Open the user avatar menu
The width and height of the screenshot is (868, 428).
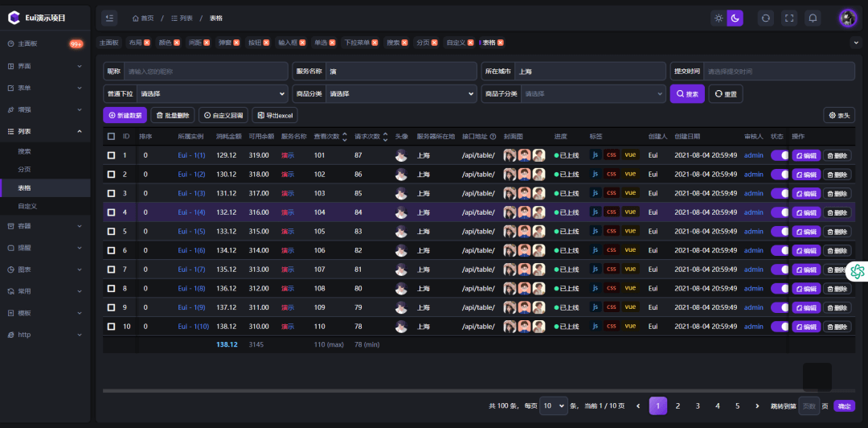[x=848, y=19]
